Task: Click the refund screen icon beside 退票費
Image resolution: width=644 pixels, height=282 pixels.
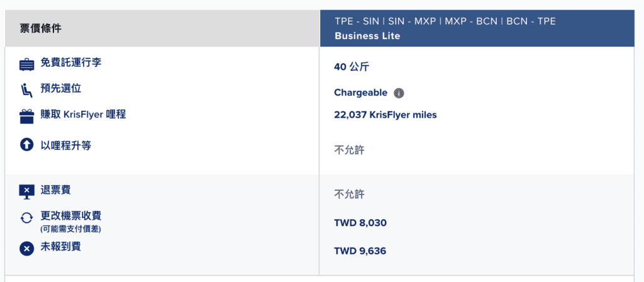Action: pyautogui.click(x=26, y=191)
